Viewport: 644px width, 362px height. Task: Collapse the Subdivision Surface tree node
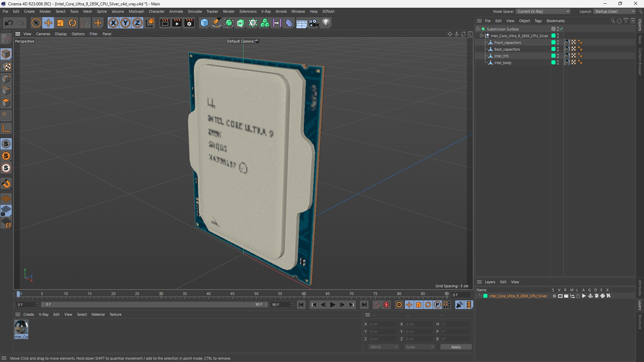478,29
